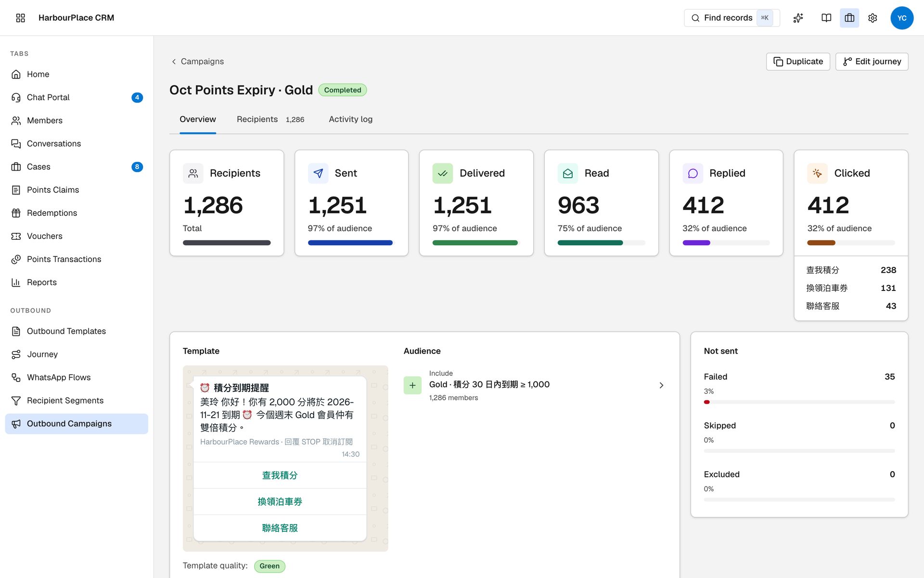Open the YC user avatar menu
The height and width of the screenshot is (578, 924).
click(x=902, y=18)
